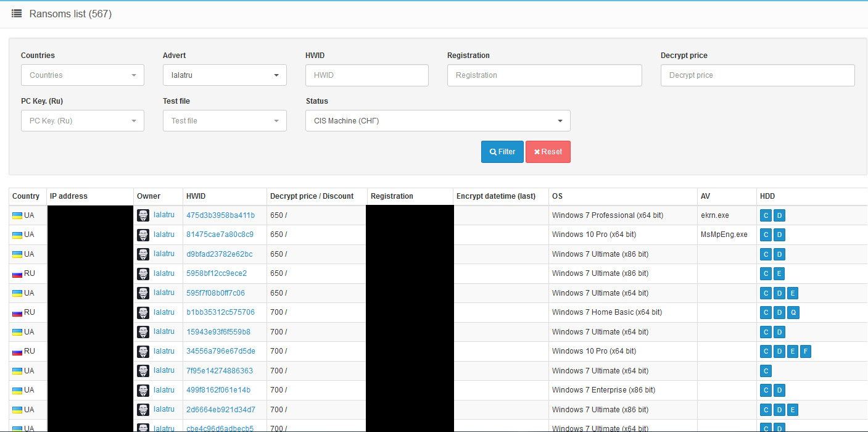The image size is (868, 432).
Task: Click owner avatar in row 7f95e14274886363
Action: tap(143, 371)
